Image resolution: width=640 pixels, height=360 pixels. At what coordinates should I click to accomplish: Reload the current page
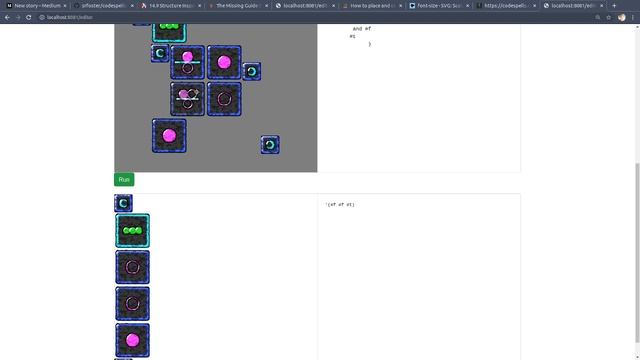pyautogui.click(x=29, y=18)
